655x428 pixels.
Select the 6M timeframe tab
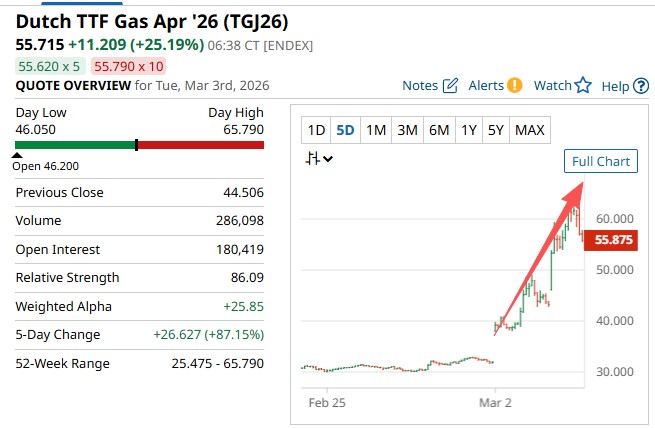tap(438, 130)
